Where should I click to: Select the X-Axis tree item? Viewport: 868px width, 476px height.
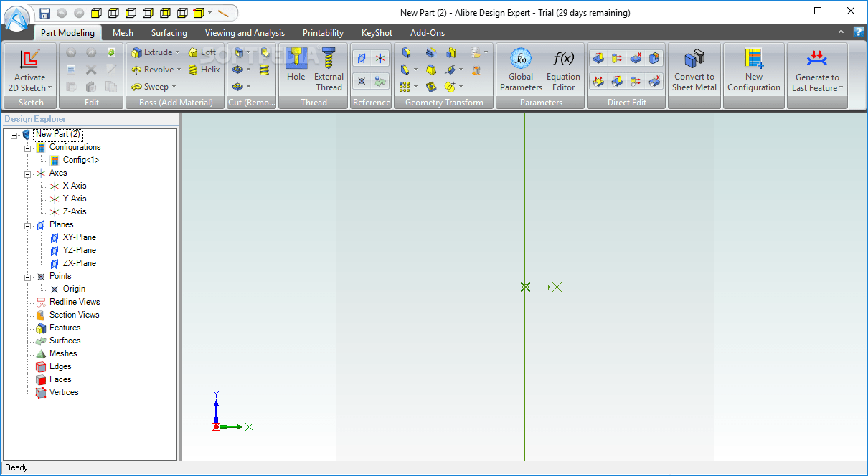coord(75,186)
